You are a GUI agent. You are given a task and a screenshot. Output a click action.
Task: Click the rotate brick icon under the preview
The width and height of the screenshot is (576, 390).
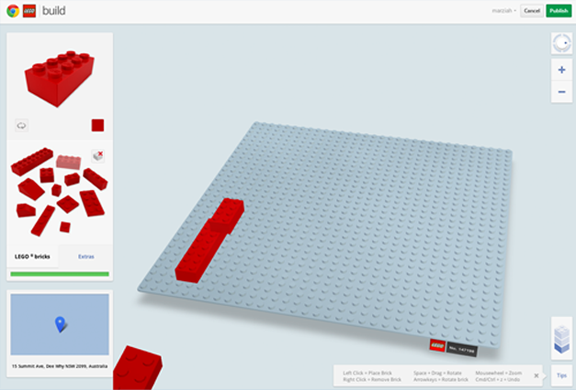click(21, 126)
